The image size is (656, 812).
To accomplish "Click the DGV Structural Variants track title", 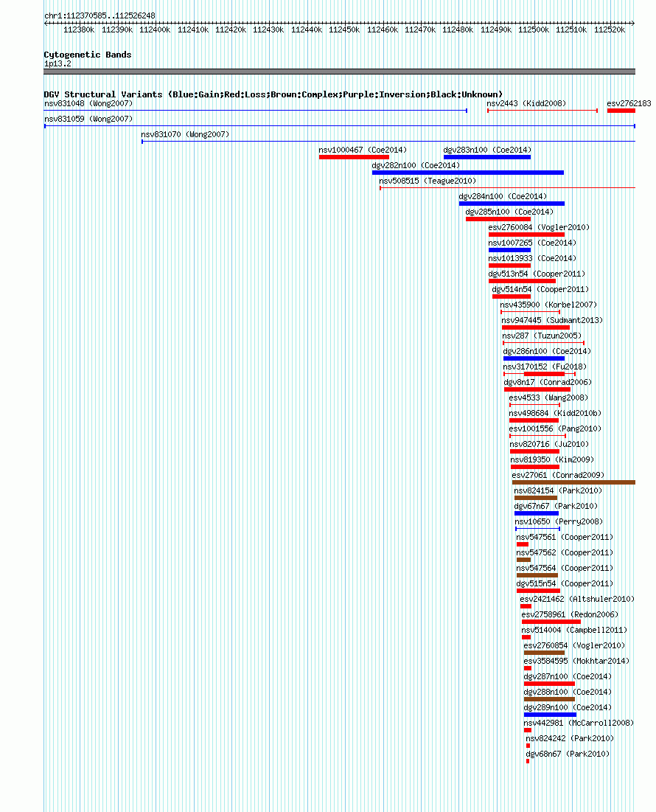I will [273, 94].
